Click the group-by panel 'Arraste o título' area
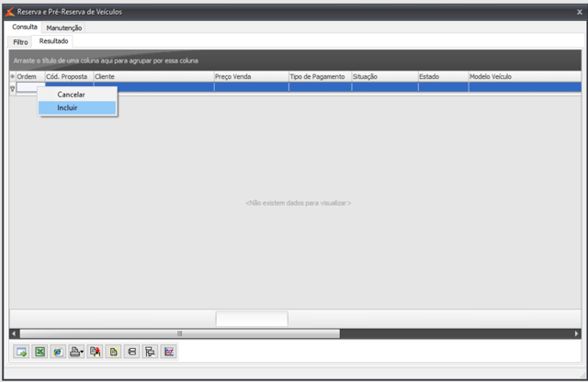This screenshot has width=588, height=382. coord(295,61)
